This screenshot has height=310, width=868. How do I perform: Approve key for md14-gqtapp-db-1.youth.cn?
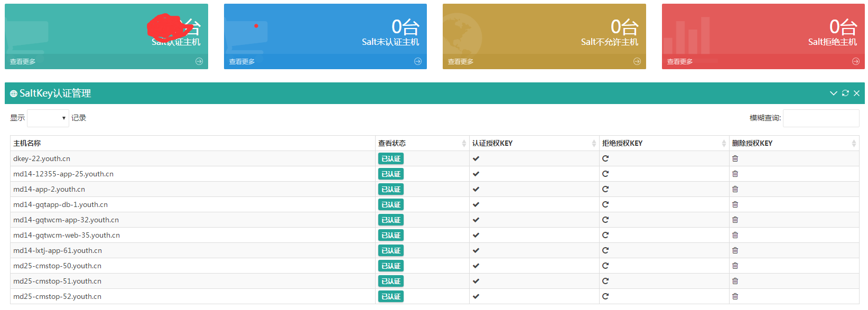tap(476, 204)
